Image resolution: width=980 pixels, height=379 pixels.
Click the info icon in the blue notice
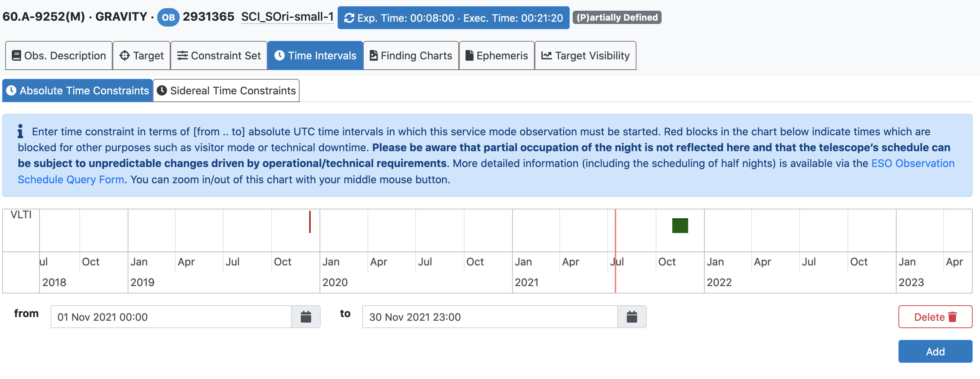(x=21, y=132)
